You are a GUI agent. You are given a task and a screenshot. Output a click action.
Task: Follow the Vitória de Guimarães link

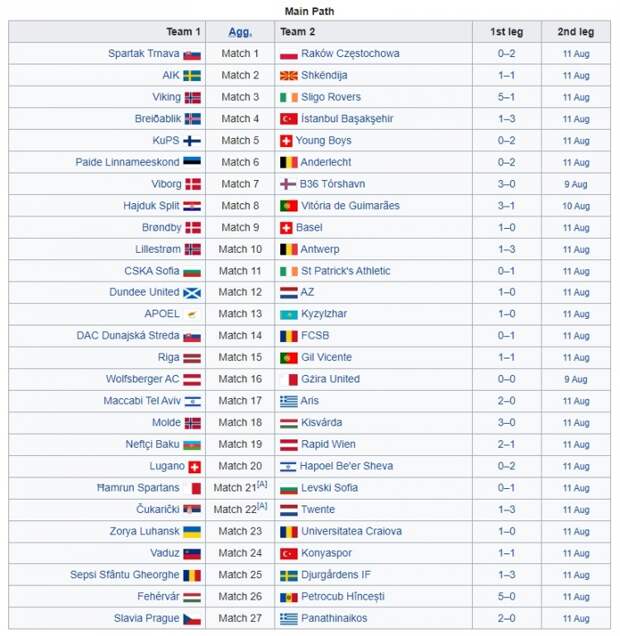350,206
